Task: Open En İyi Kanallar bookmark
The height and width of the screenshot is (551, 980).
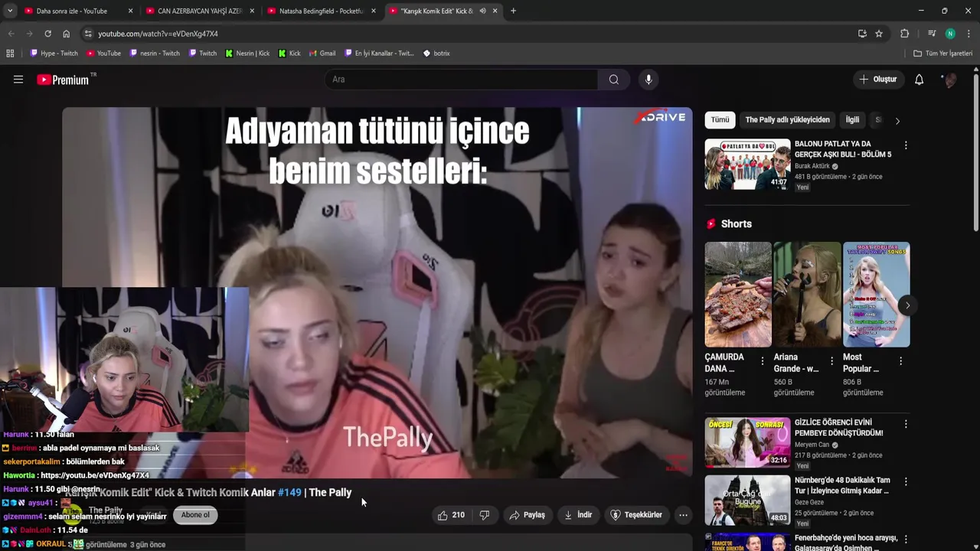Action: [x=379, y=54]
